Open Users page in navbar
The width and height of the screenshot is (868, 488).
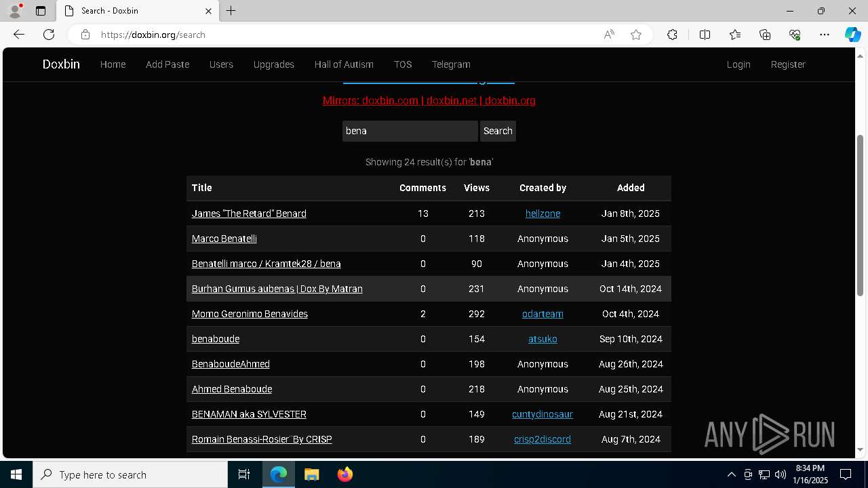(x=221, y=64)
